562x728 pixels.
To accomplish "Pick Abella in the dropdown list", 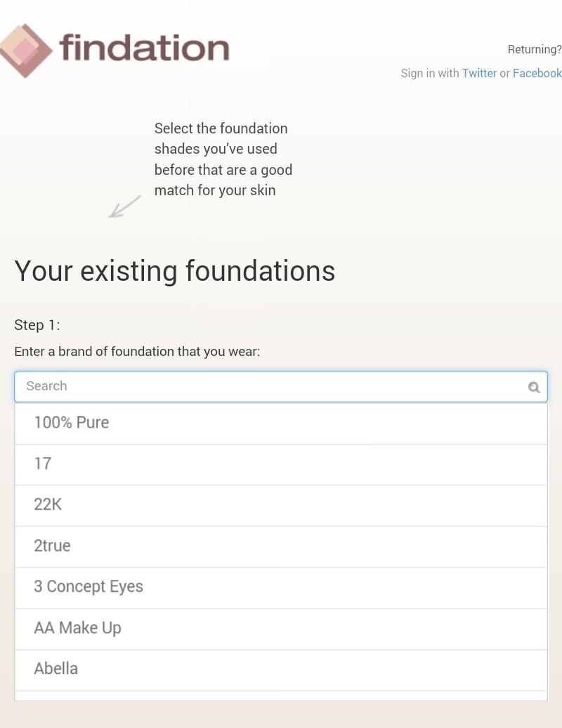I will 55,668.
